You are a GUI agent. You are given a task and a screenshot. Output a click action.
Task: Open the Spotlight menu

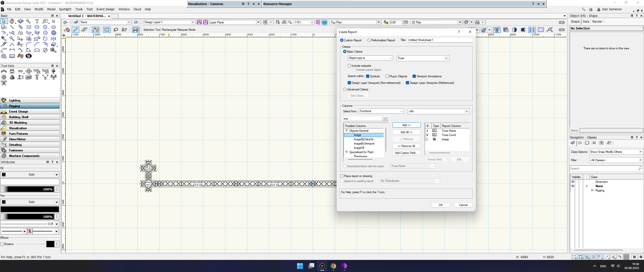coord(65,9)
